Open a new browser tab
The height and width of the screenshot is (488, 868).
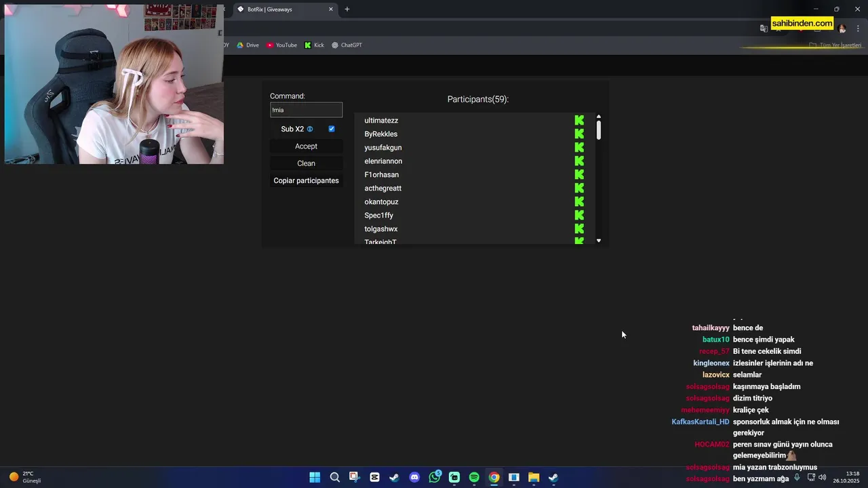[347, 9]
